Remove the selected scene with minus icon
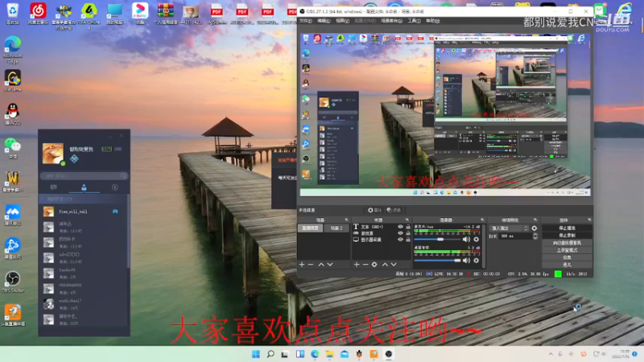 [x=311, y=265]
